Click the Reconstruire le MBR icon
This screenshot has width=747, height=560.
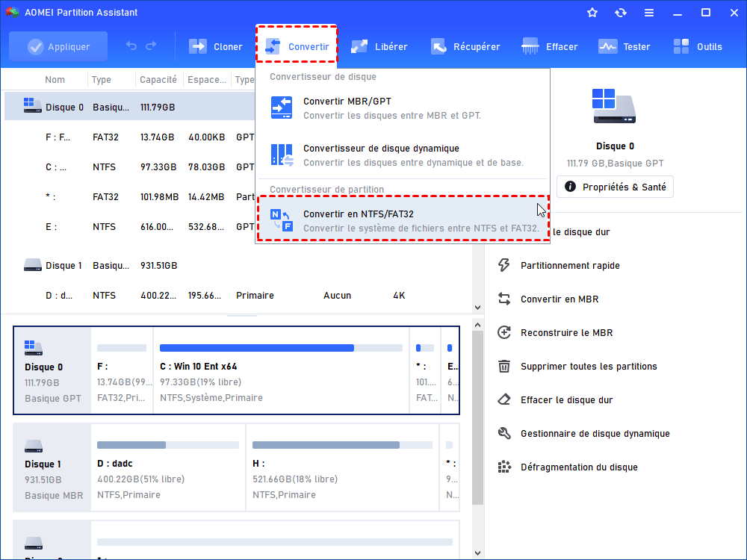pos(504,332)
